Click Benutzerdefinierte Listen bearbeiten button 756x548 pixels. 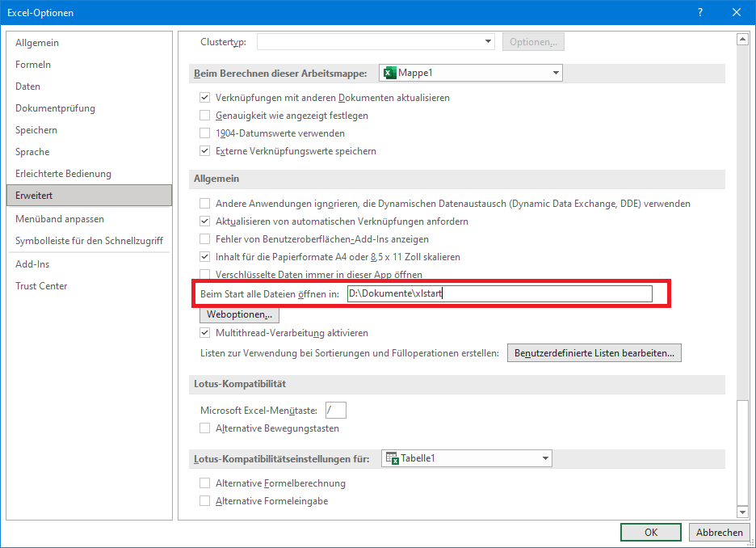coord(594,353)
